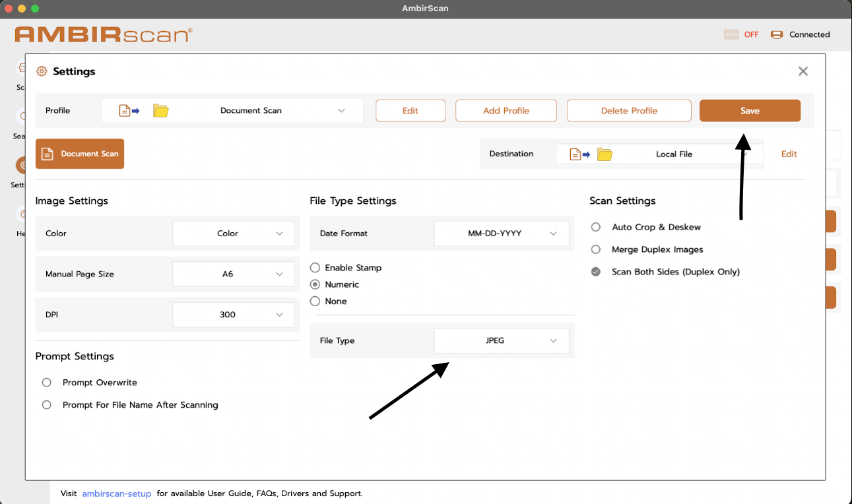Click the Edit link next to Destination
The width and height of the screenshot is (852, 504).
click(789, 154)
